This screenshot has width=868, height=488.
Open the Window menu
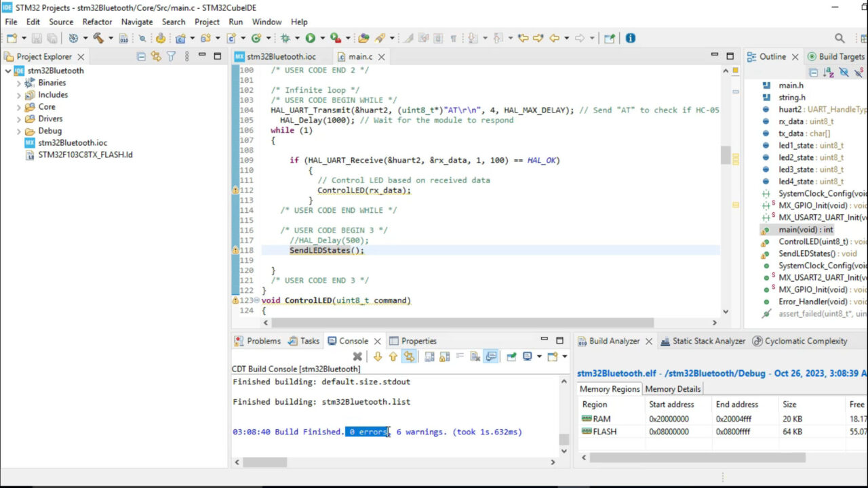pyautogui.click(x=267, y=22)
